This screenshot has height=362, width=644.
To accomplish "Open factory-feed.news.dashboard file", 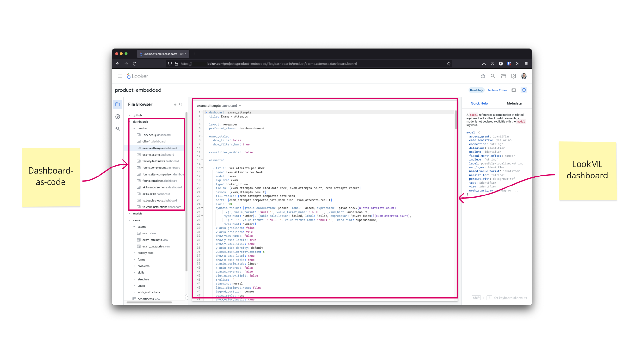I will (x=161, y=161).
